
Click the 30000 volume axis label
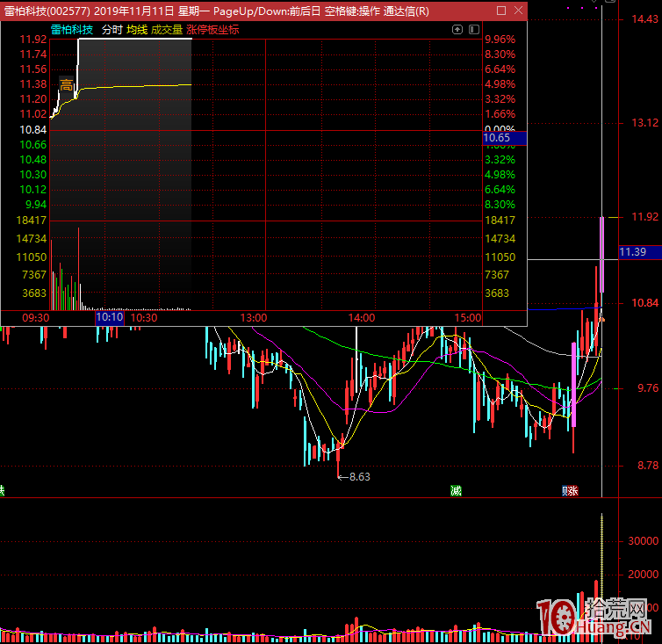[x=644, y=541]
